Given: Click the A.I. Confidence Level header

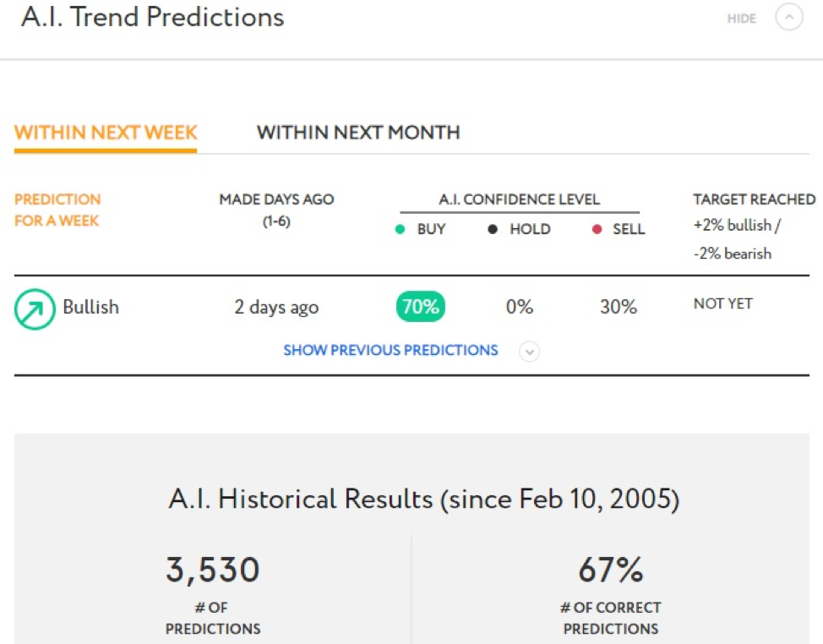Looking at the screenshot, I should point(520,199).
